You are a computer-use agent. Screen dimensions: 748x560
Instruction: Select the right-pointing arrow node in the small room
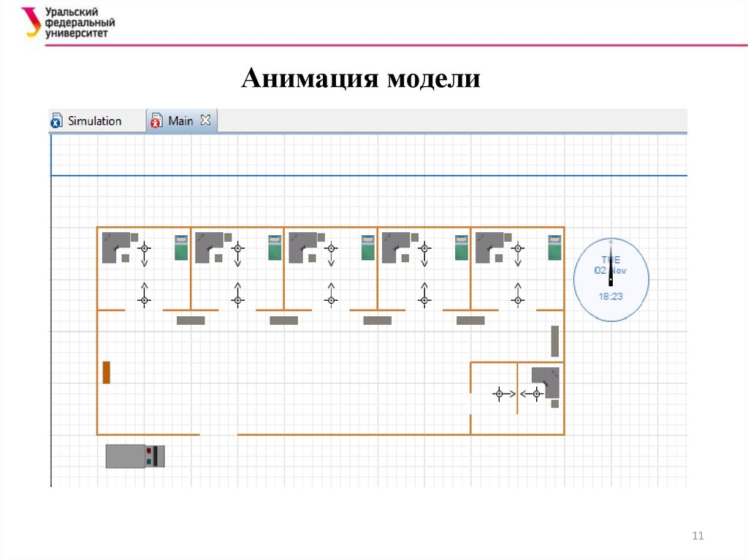[501, 394]
